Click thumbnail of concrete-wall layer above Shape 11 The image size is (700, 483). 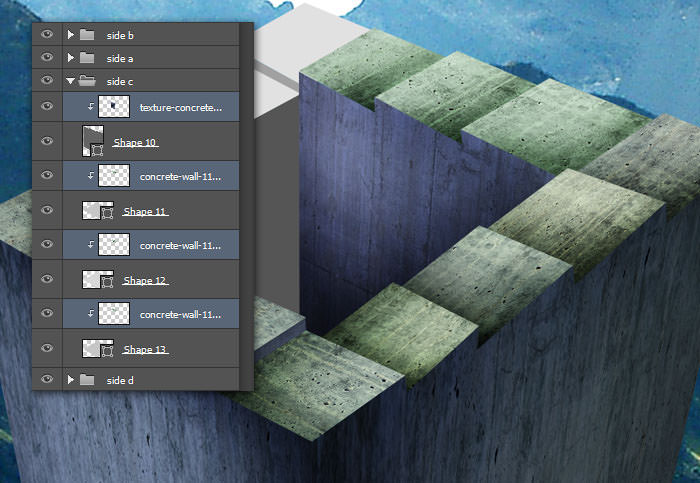(x=114, y=175)
